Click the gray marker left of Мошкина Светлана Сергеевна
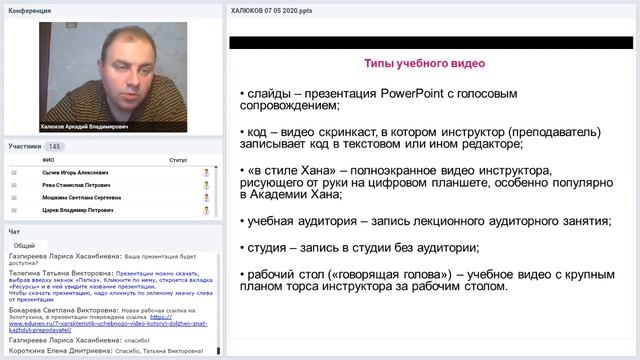Viewport: 640px width, 360px height. pos(14,198)
